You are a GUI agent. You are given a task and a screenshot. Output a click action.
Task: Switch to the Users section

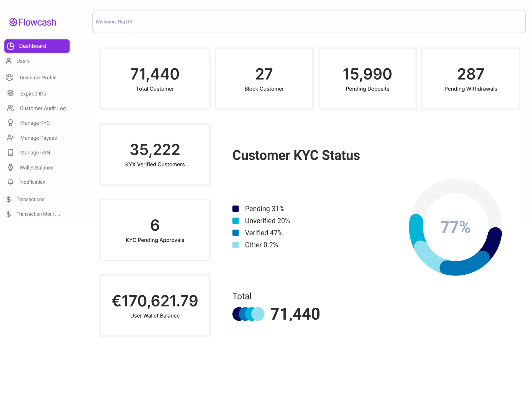(23, 60)
